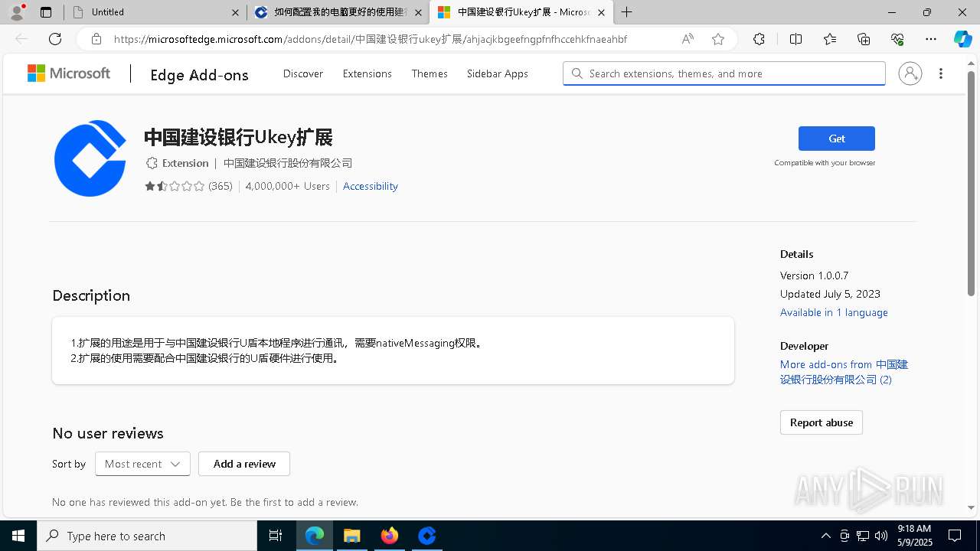Open the Sidebar Apps section
This screenshot has width=980, height=551.
click(x=498, y=73)
